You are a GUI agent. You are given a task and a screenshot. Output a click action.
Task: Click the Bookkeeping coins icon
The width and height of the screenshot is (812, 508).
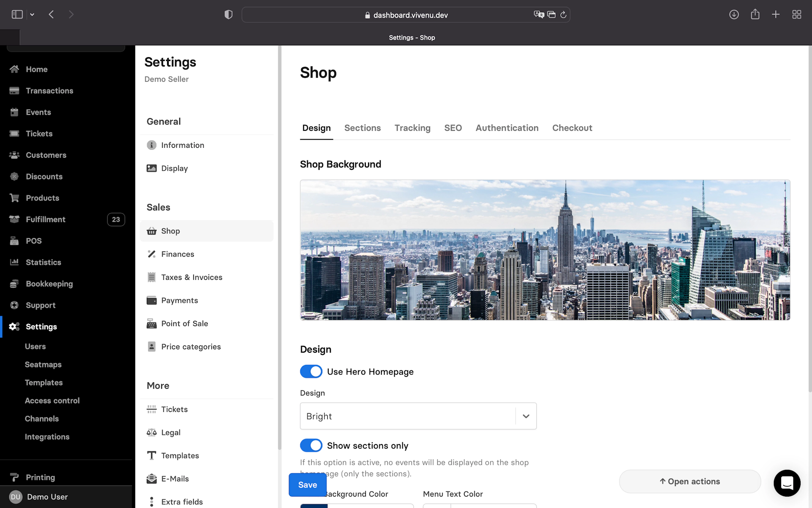tap(14, 284)
